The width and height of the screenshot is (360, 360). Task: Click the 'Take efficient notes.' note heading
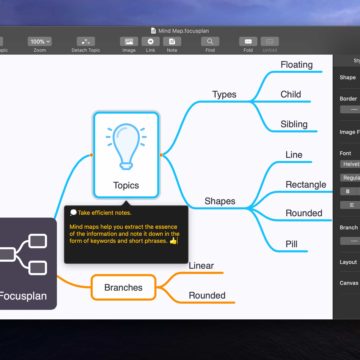pyautogui.click(x=104, y=213)
